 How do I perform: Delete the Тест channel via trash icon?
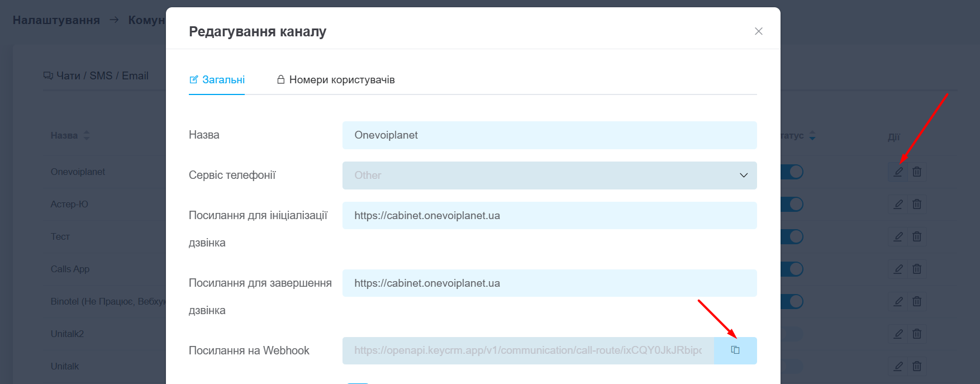point(917,236)
